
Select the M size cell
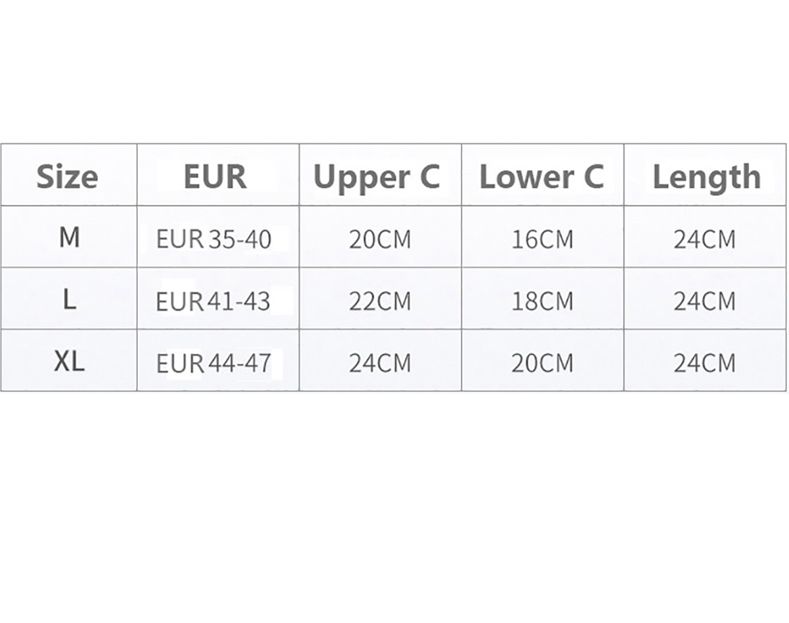(69, 238)
